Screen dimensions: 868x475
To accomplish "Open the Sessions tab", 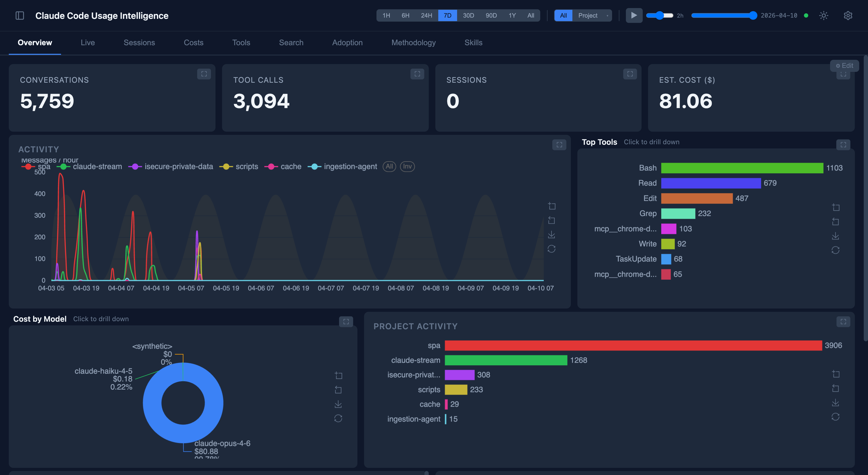I will point(139,42).
